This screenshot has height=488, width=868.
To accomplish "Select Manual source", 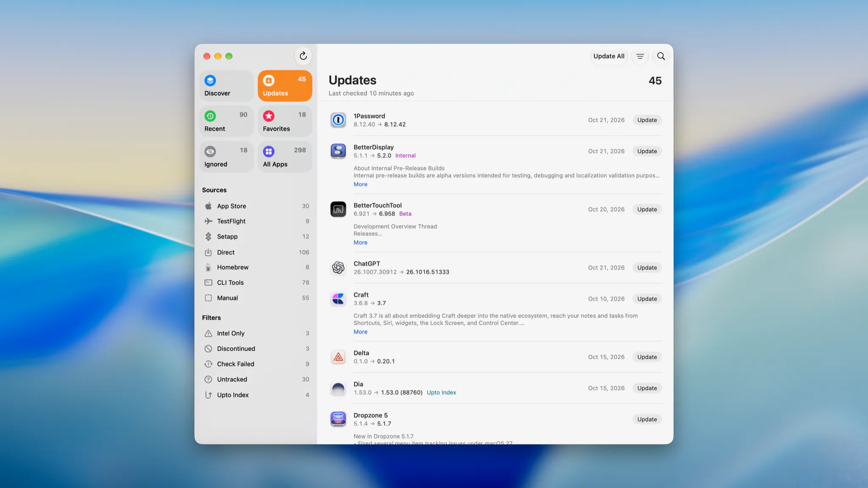I will (x=256, y=298).
